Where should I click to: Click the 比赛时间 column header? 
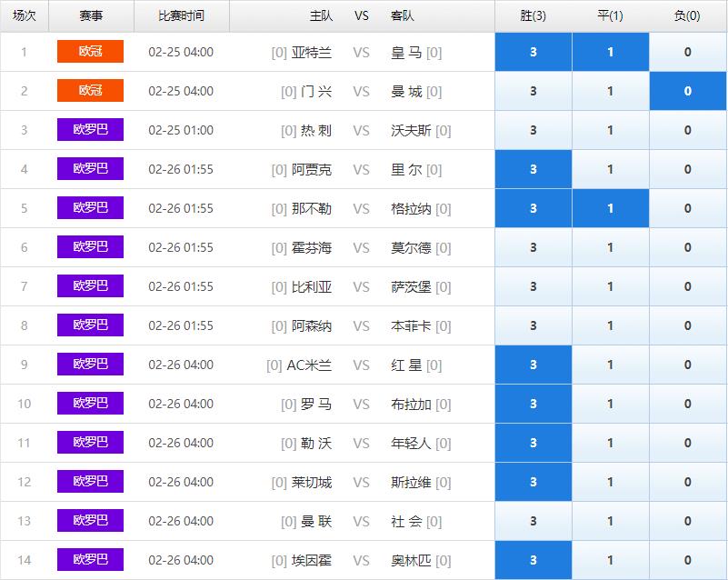point(182,15)
